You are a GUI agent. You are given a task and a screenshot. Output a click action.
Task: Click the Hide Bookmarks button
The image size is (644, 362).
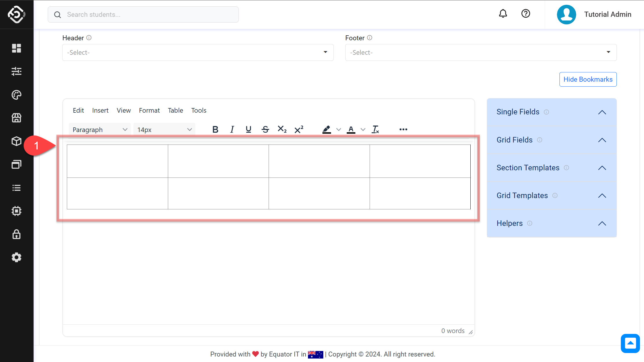588,79
